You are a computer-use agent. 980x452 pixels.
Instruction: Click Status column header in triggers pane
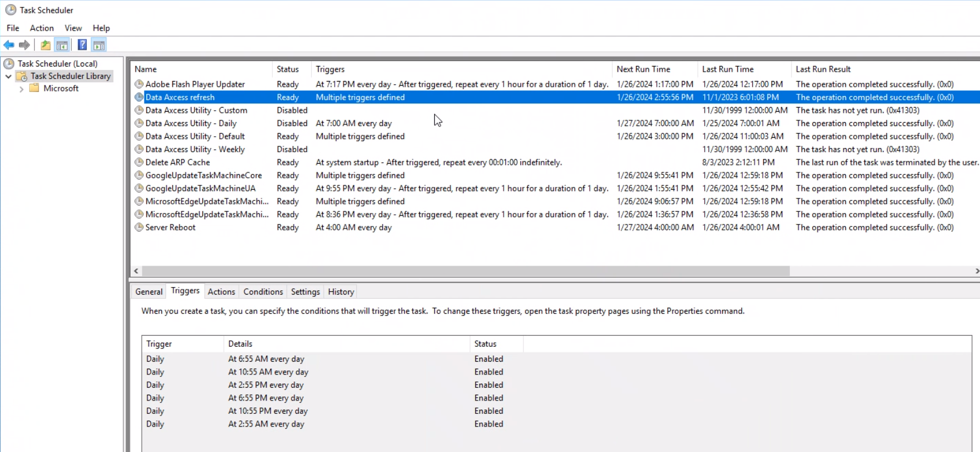click(497, 344)
